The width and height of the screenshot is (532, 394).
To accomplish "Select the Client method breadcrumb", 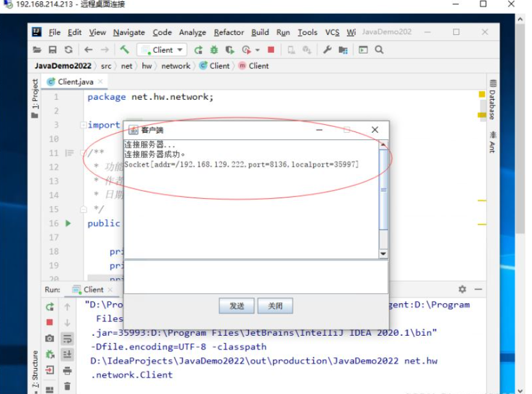I will [x=254, y=66].
